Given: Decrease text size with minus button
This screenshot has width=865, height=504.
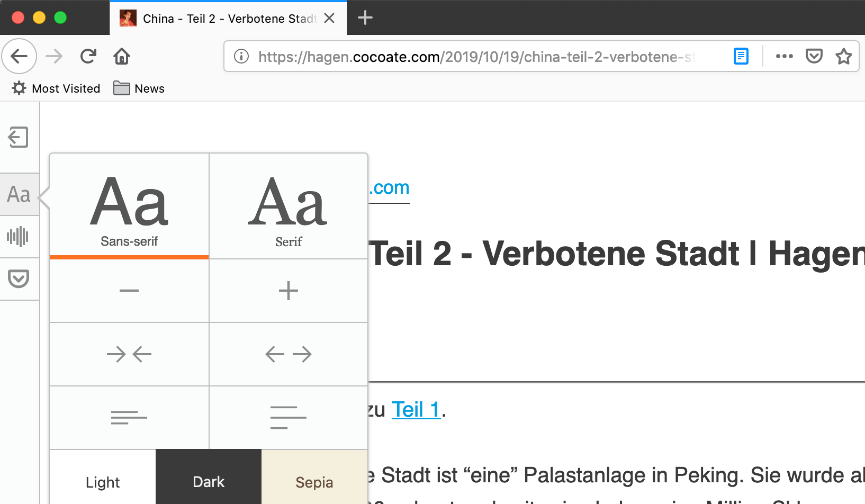Looking at the screenshot, I should pos(129,291).
